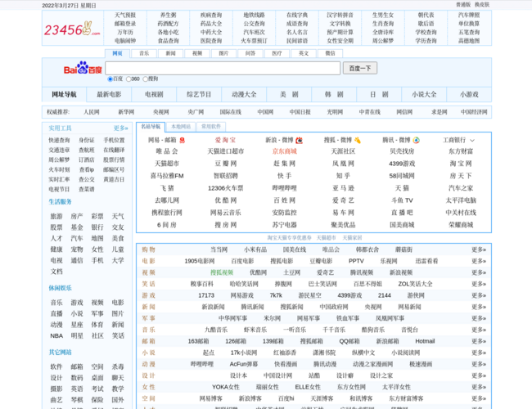
Task: Click the 百度一下 search button
Action: [x=360, y=68]
